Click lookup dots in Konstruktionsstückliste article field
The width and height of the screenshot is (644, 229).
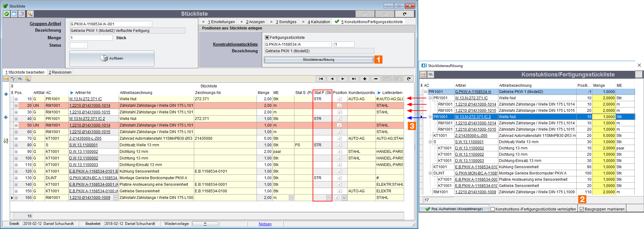(329, 44)
